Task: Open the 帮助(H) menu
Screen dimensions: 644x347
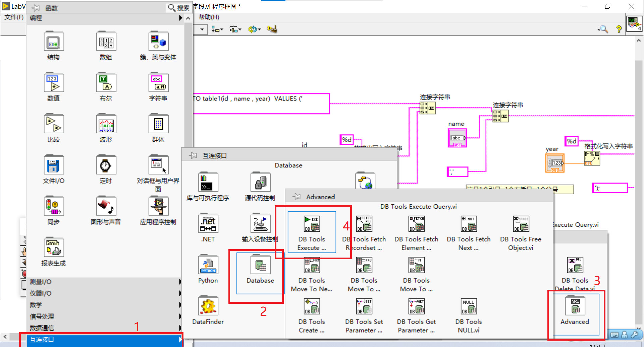Action: coord(209,17)
